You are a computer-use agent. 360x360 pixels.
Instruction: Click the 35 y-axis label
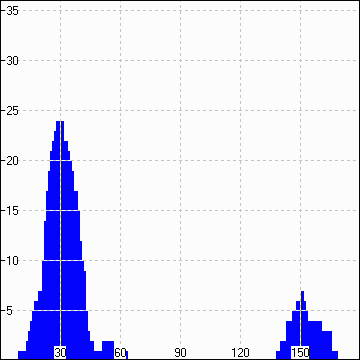point(13,11)
